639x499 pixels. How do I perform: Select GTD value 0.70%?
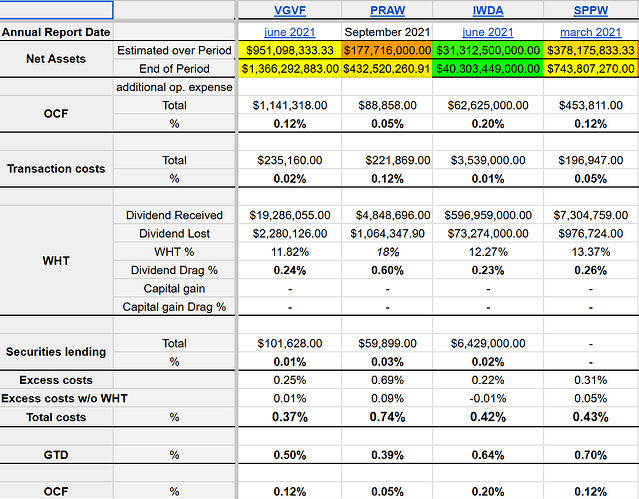pyautogui.click(x=591, y=455)
